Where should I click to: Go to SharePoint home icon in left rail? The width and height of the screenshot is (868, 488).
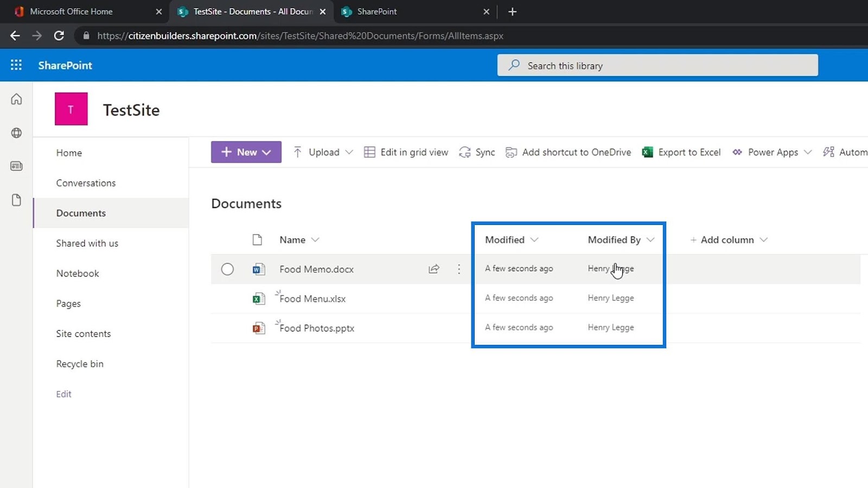pyautogui.click(x=16, y=99)
